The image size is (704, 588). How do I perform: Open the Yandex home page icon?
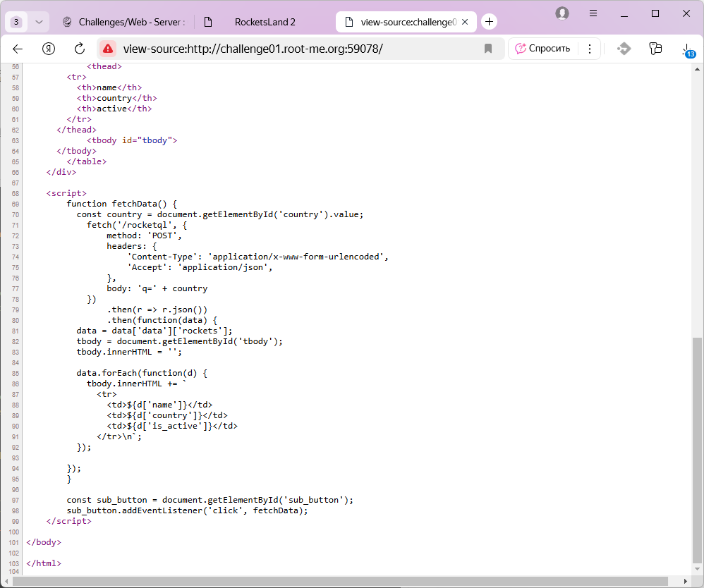click(49, 49)
